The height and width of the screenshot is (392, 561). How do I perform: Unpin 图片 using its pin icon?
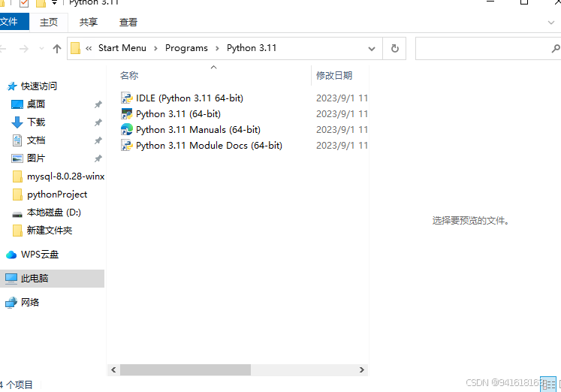tap(98, 158)
